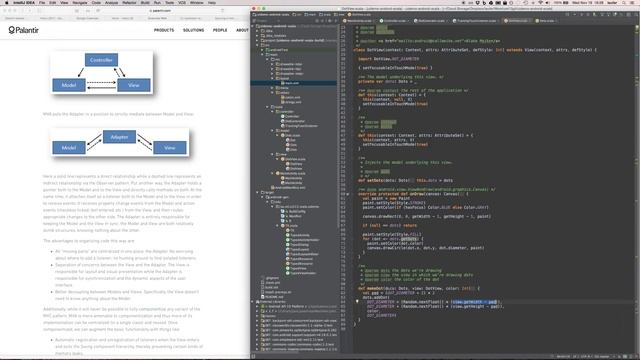This screenshot has height=360, width=640.
Task: Select TrackingTouchListener in the project tree
Action: click(300, 126)
